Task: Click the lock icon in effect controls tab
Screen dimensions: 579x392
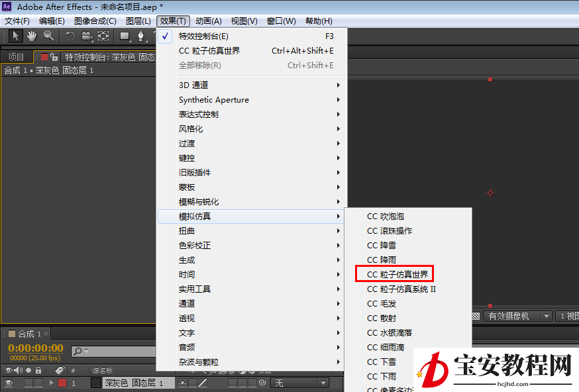Action: (x=54, y=57)
